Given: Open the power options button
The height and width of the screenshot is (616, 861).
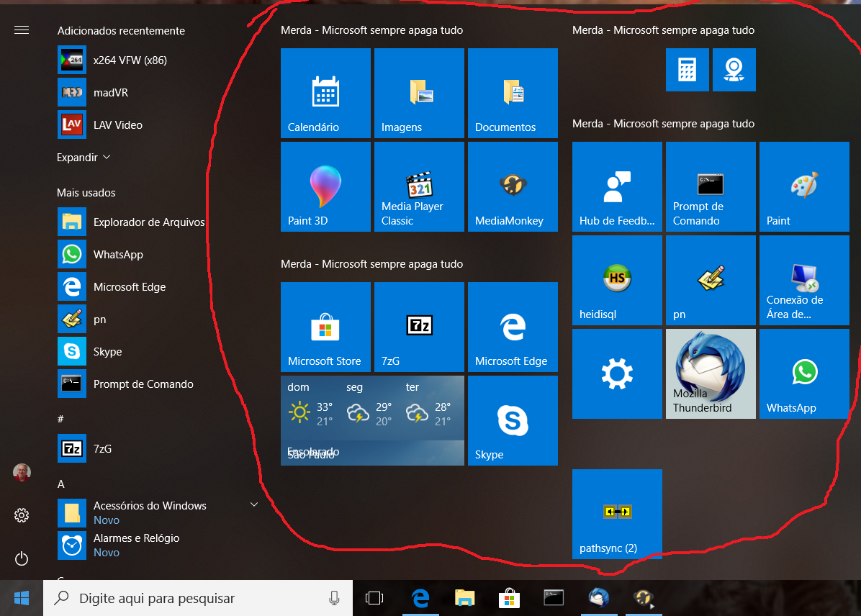Looking at the screenshot, I should pyautogui.click(x=22, y=558).
